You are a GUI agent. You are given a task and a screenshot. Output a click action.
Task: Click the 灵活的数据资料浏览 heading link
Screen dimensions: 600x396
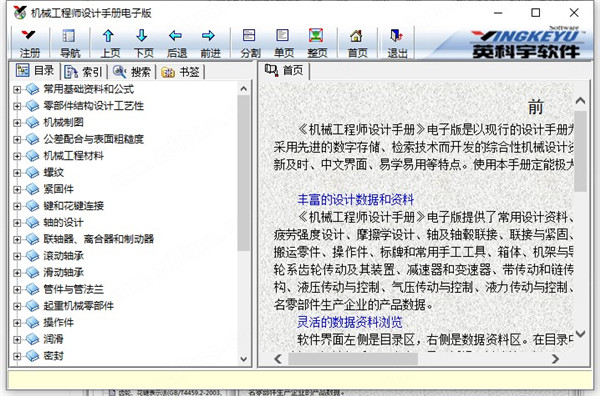(x=350, y=323)
